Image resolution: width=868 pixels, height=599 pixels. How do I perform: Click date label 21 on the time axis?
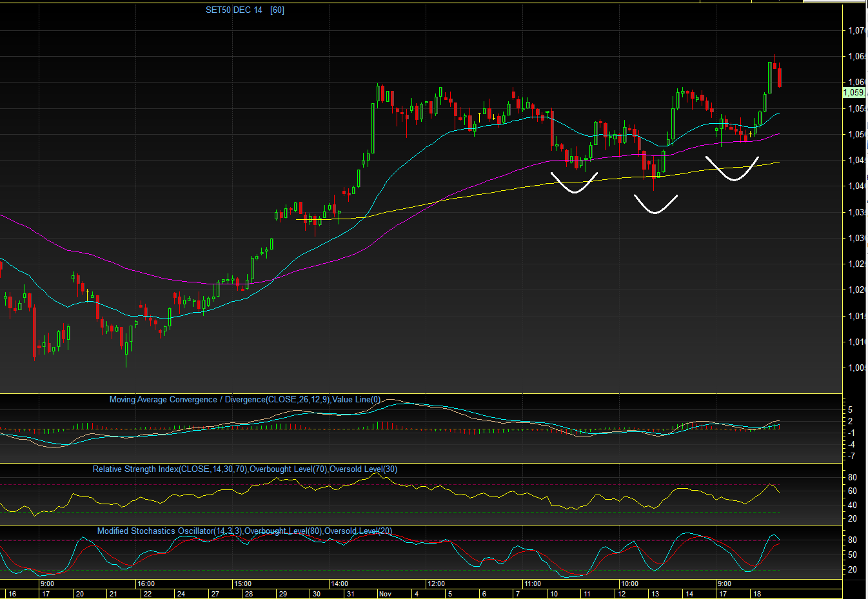click(113, 594)
